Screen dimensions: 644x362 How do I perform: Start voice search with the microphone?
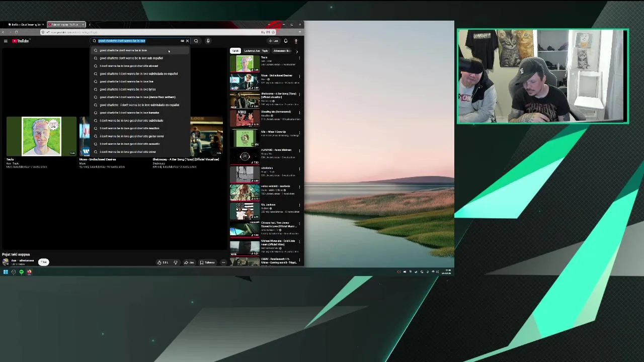208,41
